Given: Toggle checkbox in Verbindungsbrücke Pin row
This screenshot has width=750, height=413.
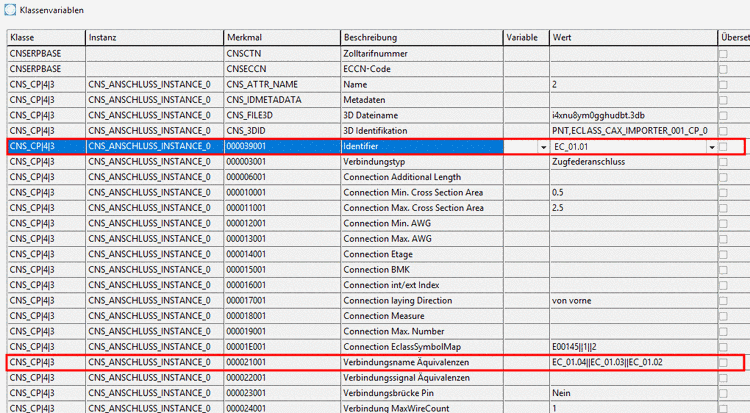Looking at the screenshot, I should coord(723,393).
